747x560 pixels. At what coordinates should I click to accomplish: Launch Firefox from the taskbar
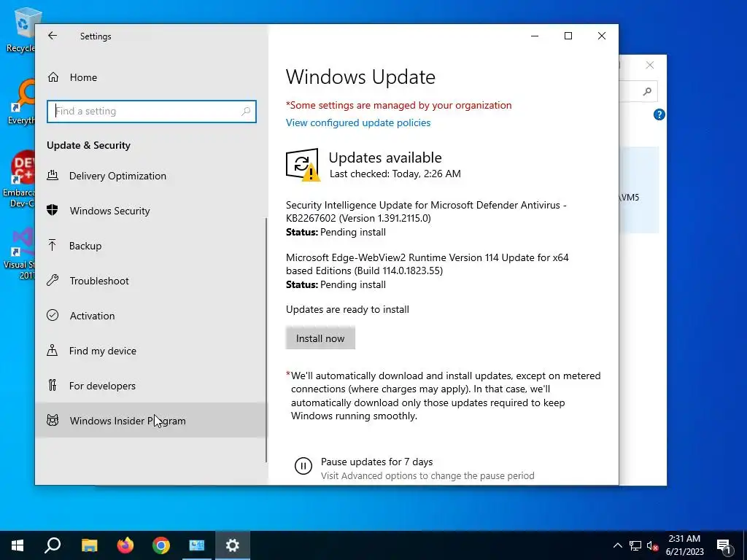point(125,545)
